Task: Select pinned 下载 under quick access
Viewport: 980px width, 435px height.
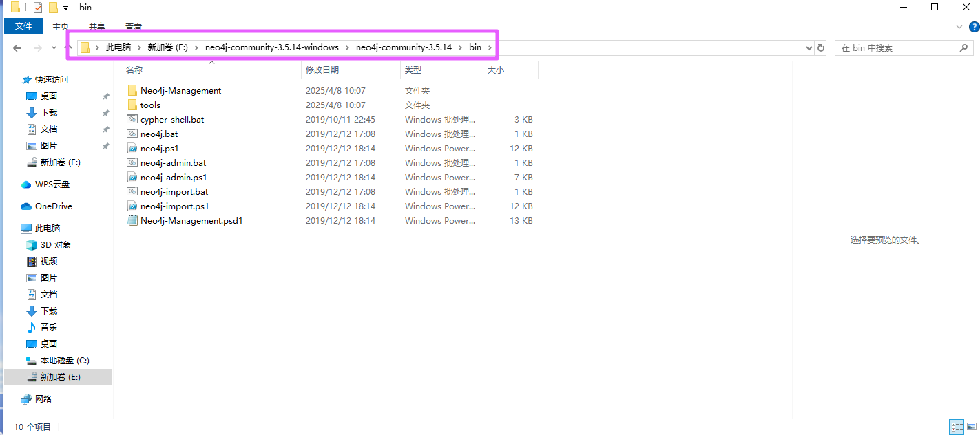Action: pos(48,113)
